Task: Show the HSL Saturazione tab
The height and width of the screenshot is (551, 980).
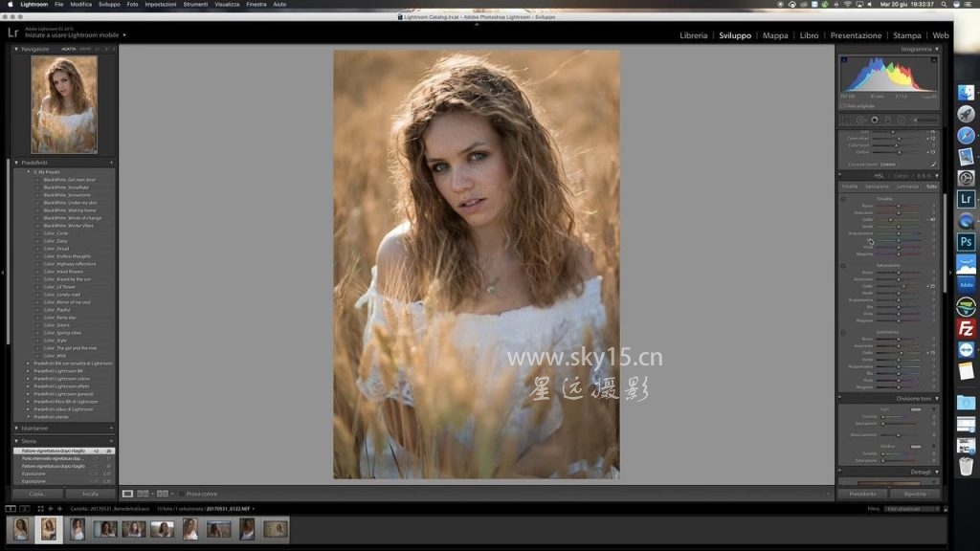Action: click(x=877, y=187)
